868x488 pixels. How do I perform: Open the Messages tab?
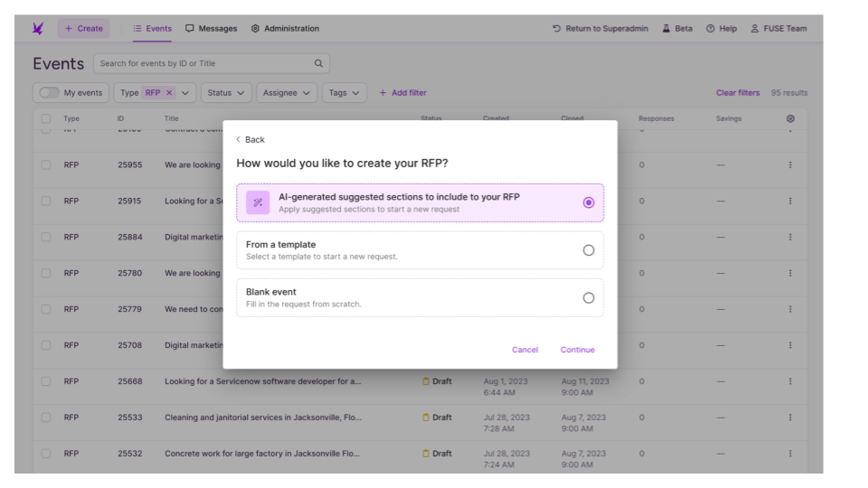point(212,29)
